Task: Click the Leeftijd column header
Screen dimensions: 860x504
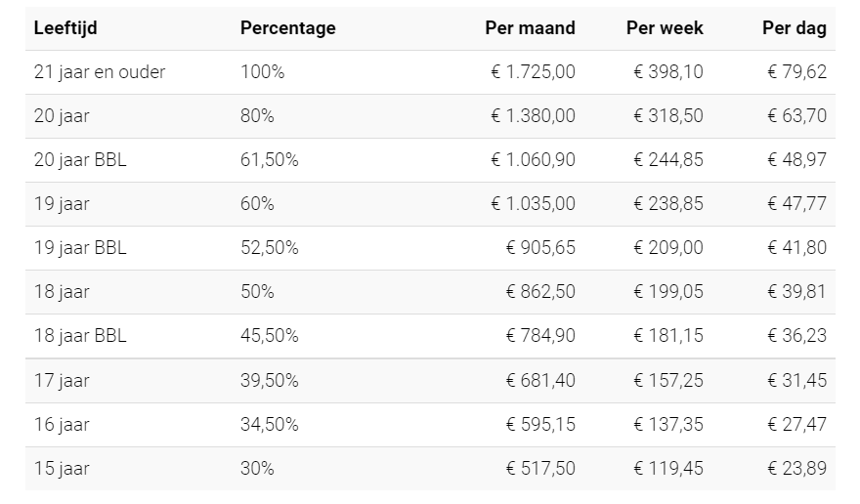Action: pos(65,28)
